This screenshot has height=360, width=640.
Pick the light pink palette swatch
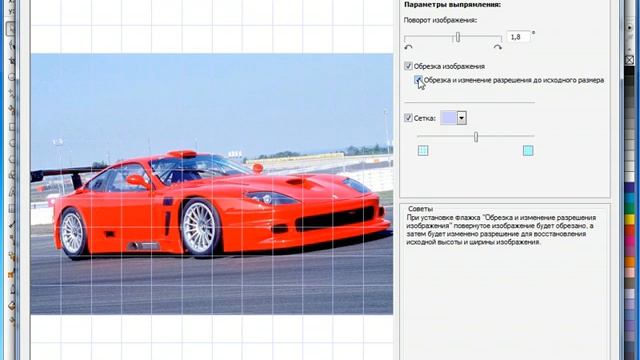coord(629,272)
